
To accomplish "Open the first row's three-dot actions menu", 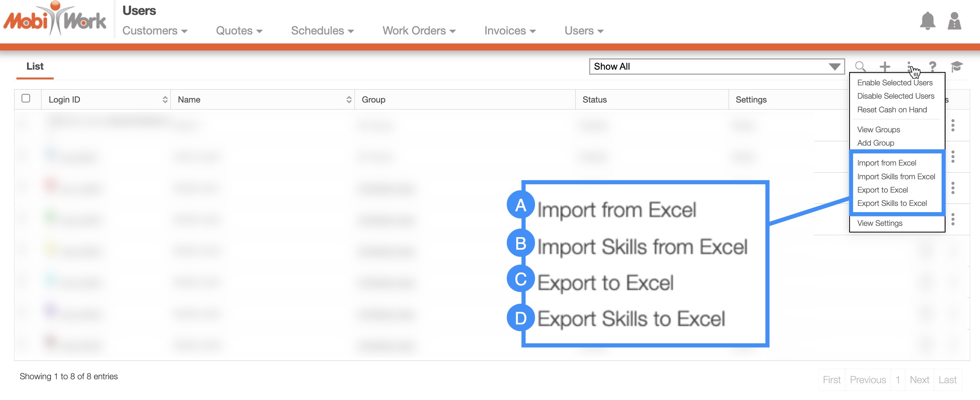I will click(953, 125).
